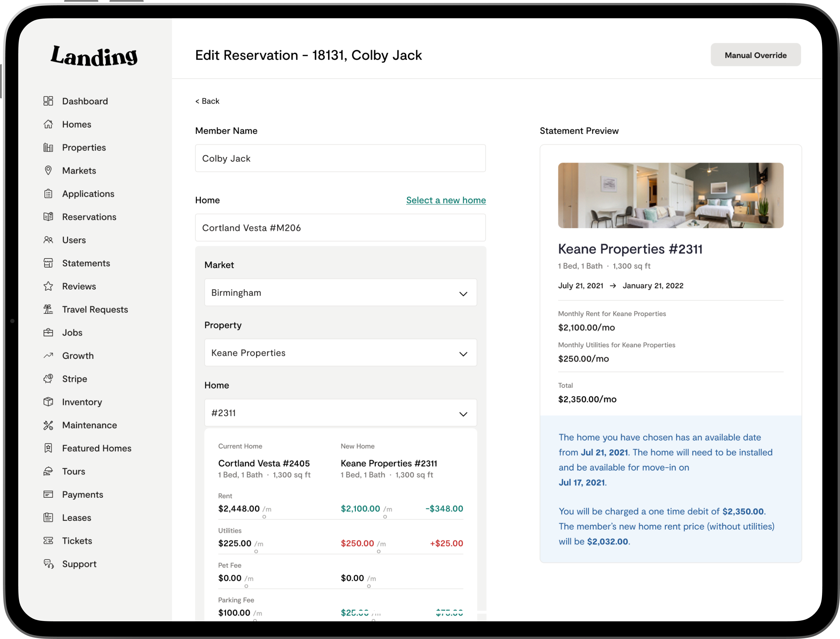Viewport: 840px width, 639px height.
Task: Go to Statements in the sidebar
Action: click(x=86, y=263)
